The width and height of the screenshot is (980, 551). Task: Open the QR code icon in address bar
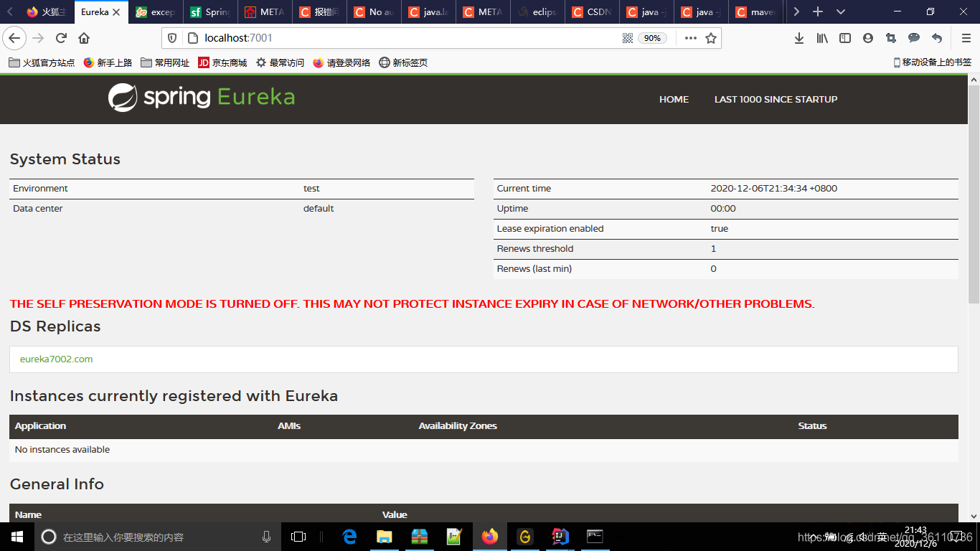click(x=628, y=38)
